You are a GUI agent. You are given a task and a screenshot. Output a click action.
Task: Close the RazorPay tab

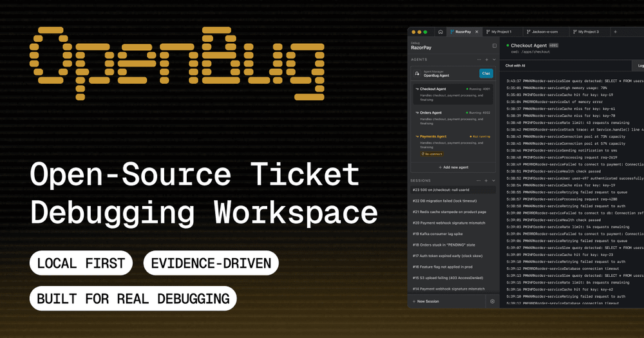click(x=477, y=32)
